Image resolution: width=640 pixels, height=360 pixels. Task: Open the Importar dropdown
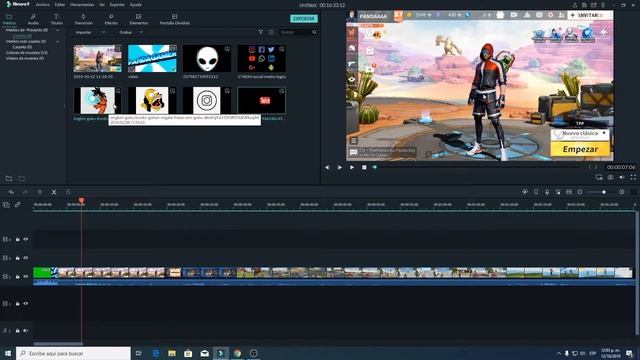tap(91, 32)
